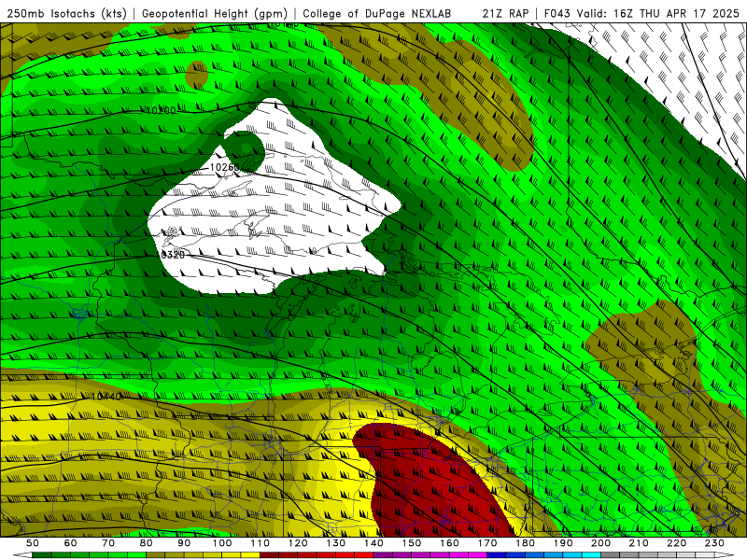Select the 10440 height contour label
Image resolution: width=747 pixels, height=560 pixels.
[106, 396]
